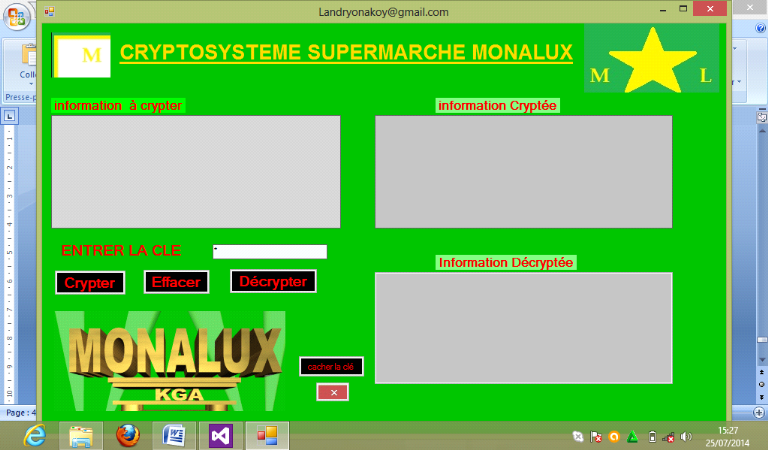768x450 pixels.
Task: Click the zoom in plus button in Word
Action: [759, 413]
